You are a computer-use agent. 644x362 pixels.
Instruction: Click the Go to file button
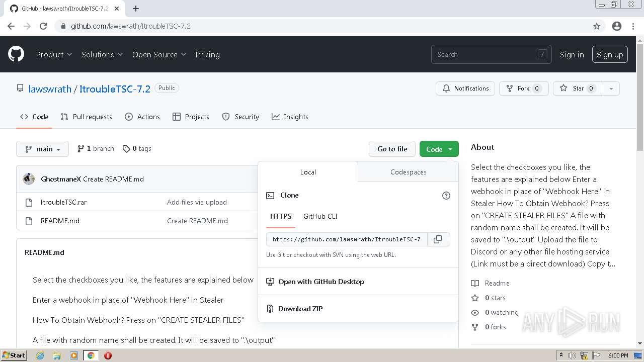(x=392, y=149)
